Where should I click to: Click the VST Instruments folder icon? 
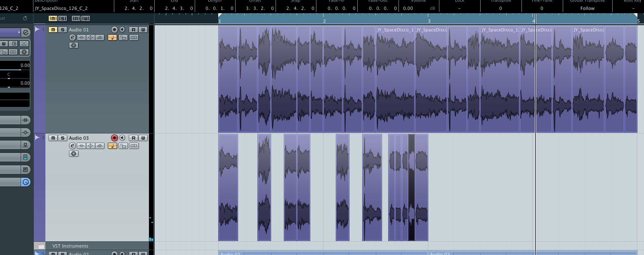41,246
